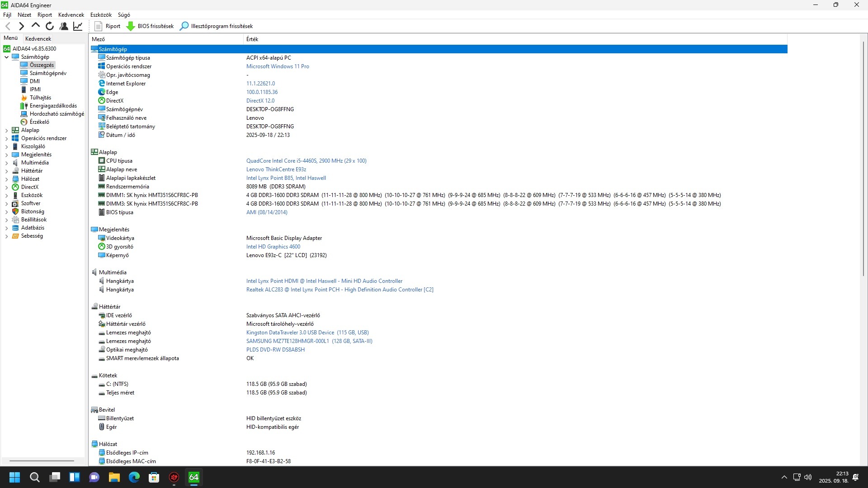The image size is (868, 488).
Task: Click the refresh toolbar icon
Action: click(50, 26)
